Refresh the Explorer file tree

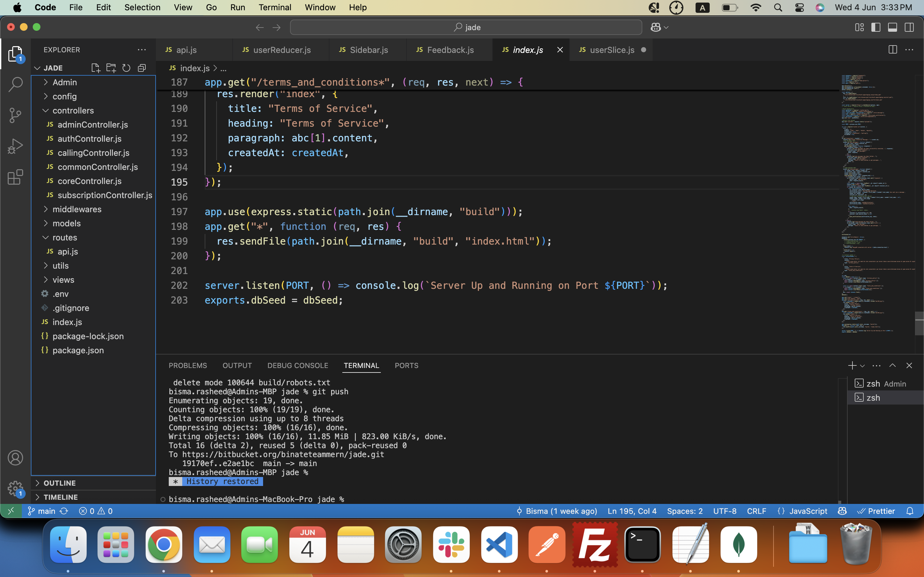[x=126, y=68]
